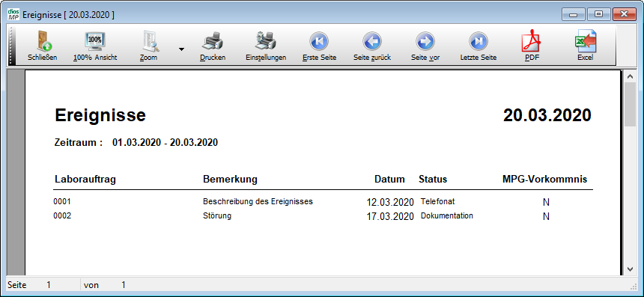Screen dimensions: 644x297
Task: Export report to Excel
Action: [x=586, y=46]
